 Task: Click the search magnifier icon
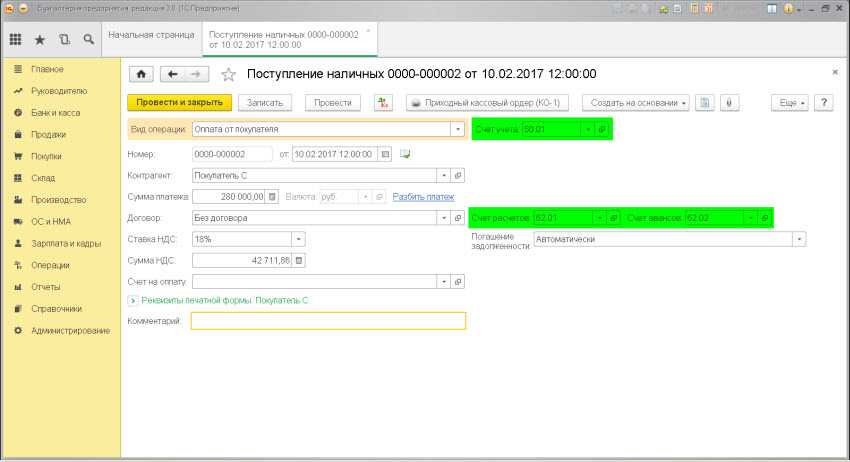89,40
